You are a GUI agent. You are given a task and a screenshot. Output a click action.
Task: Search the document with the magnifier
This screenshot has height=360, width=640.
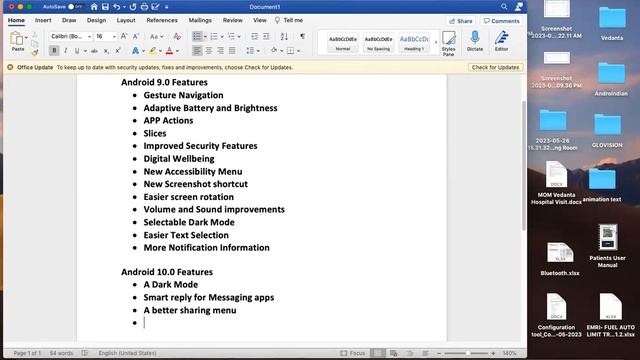click(504, 7)
